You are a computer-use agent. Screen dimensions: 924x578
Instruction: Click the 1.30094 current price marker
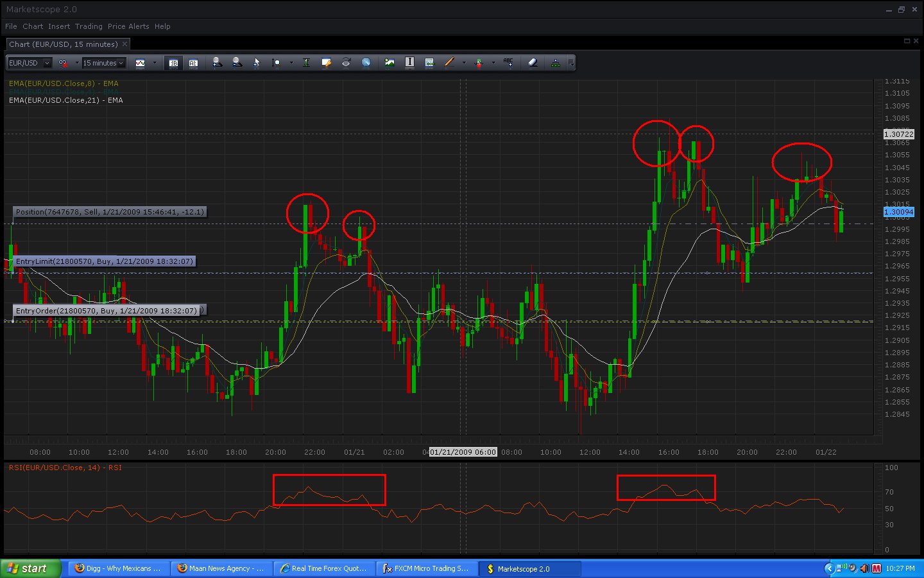point(898,212)
